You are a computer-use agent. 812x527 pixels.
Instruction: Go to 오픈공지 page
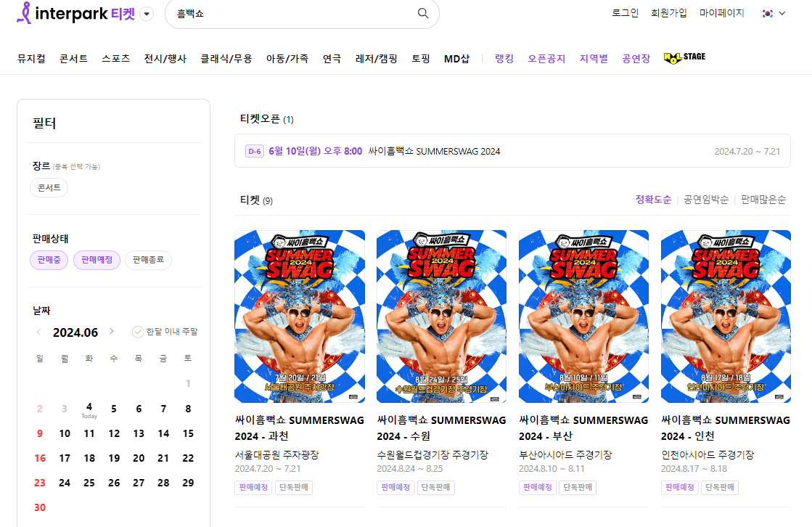tap(546, 59)
